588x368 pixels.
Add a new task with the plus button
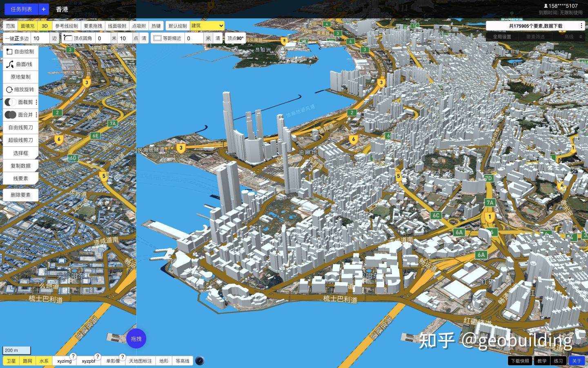coord(44,9)
